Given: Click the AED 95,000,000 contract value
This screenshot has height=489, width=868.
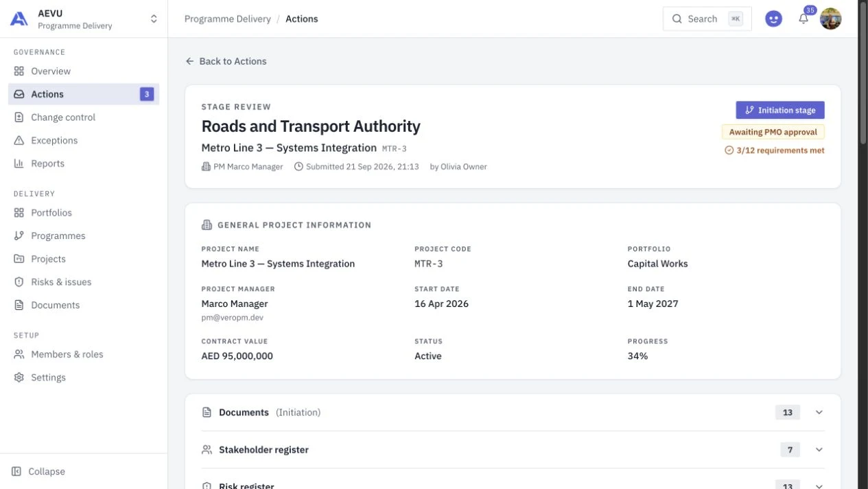Looking at the screenshot, I should pos(237,356).
